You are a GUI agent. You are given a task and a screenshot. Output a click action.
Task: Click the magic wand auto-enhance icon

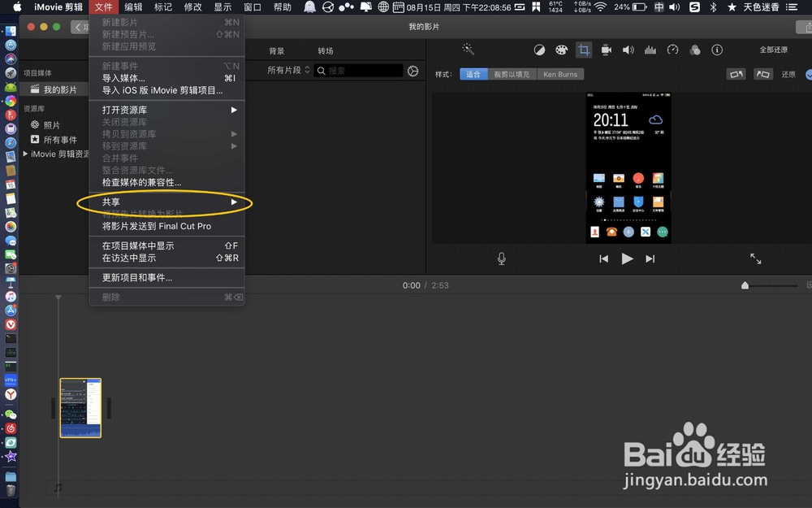pos(469,50)
